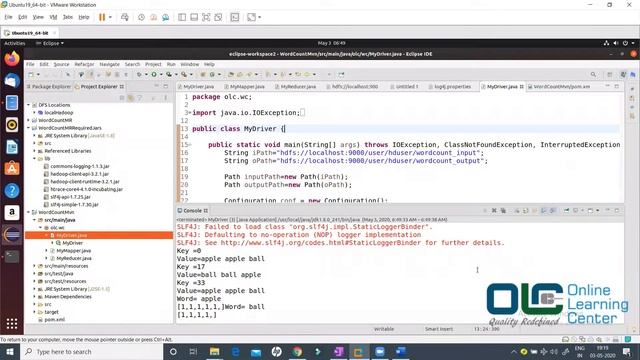Switch to the Package Explorer tab
Screen dimensions: 640x360
(x=49, y=87)
